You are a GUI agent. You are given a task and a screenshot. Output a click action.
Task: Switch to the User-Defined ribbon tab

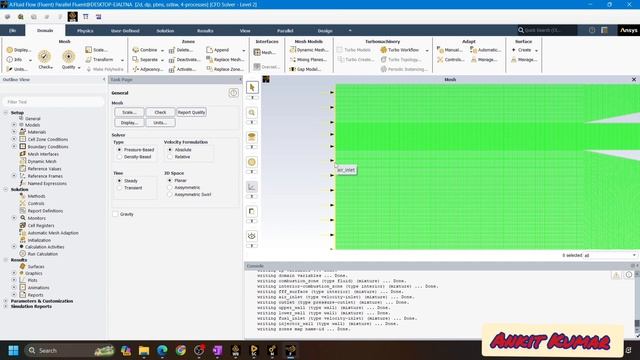point(125,31)
